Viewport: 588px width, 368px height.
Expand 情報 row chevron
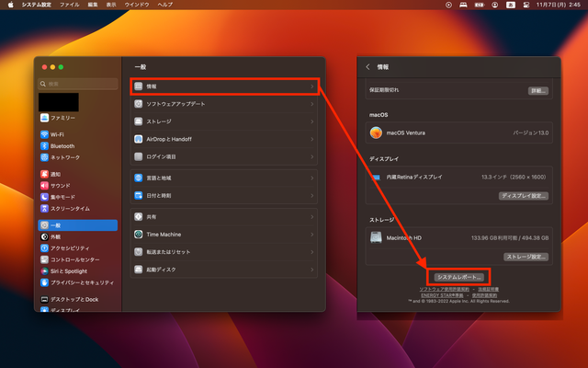tap(312, 86)
